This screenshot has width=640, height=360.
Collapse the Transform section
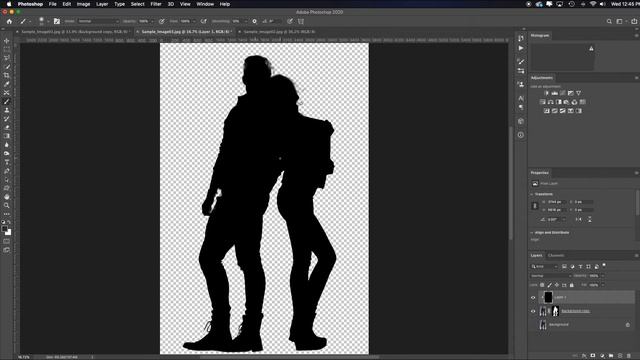[532, 194]
